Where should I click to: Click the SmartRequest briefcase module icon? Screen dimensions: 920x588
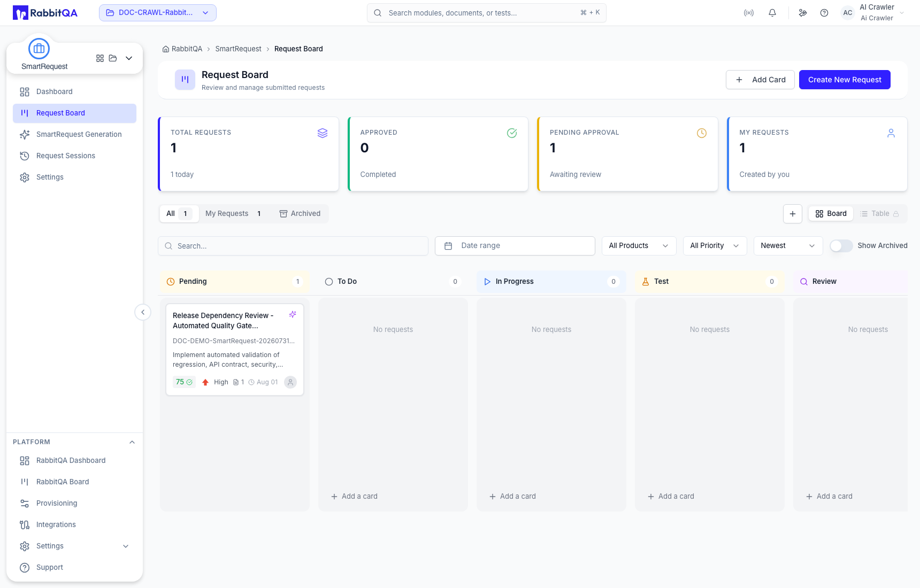[39, 49]
